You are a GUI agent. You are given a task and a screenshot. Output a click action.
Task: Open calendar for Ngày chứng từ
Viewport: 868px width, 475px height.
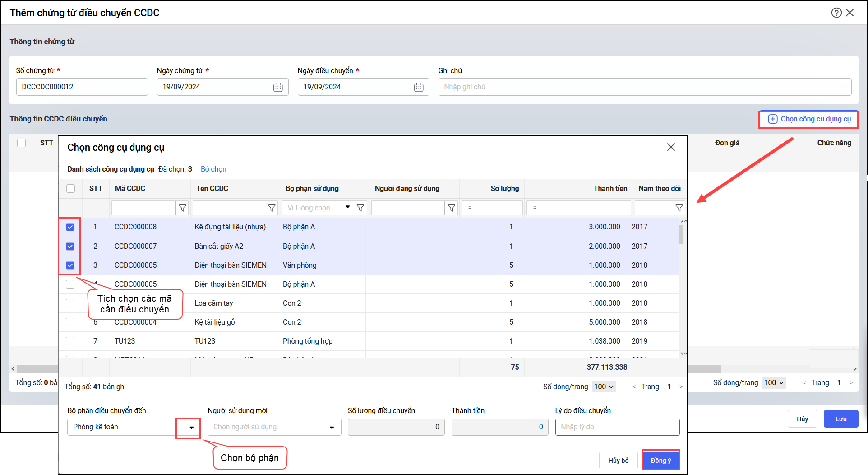[x=278, y=87]
